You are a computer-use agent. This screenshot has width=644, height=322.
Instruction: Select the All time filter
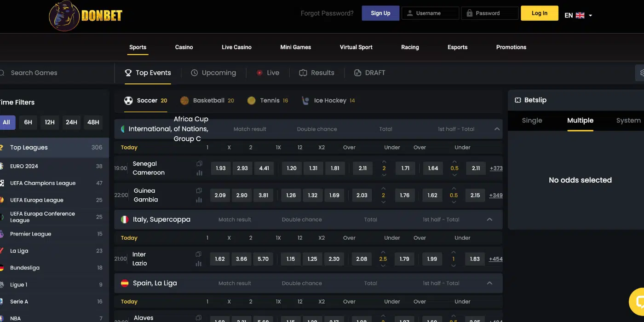(6, 122)
